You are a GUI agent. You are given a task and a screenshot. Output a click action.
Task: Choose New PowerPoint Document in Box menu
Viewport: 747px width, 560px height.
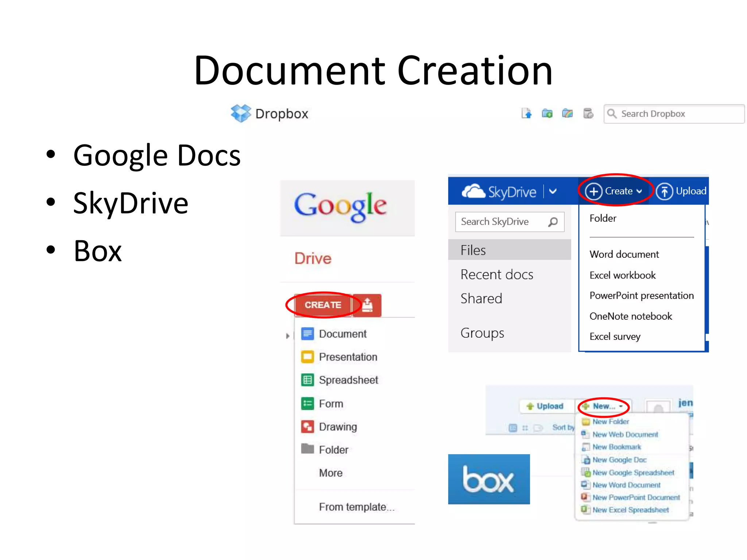click(636, 498)
